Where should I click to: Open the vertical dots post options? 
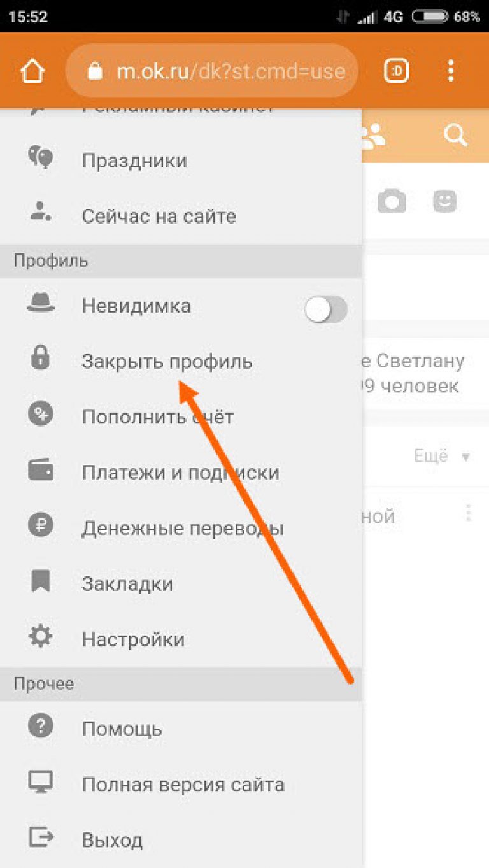(x=468, y=514)
